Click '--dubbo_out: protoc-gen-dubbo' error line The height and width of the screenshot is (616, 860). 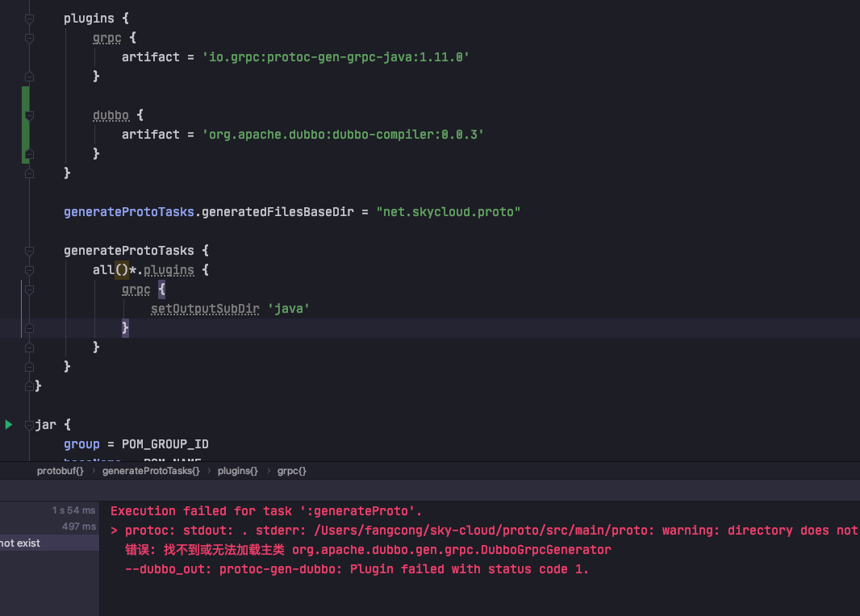pos(357,569)
